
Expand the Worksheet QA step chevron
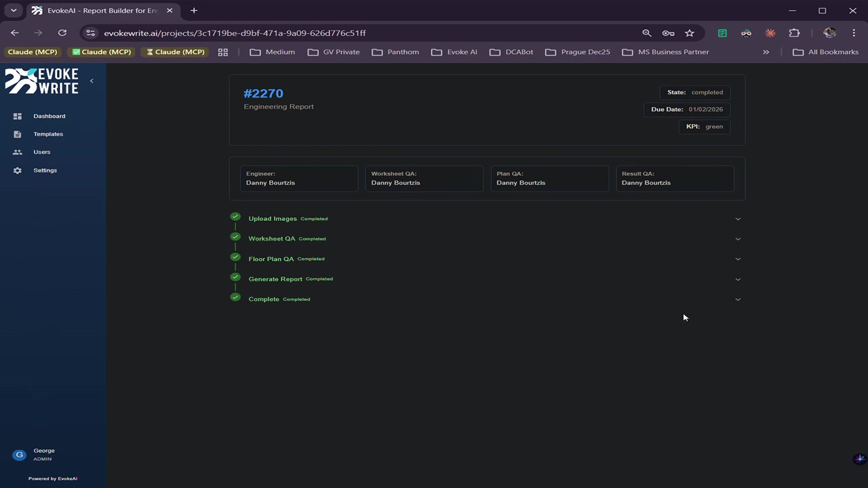coord(738,239)
